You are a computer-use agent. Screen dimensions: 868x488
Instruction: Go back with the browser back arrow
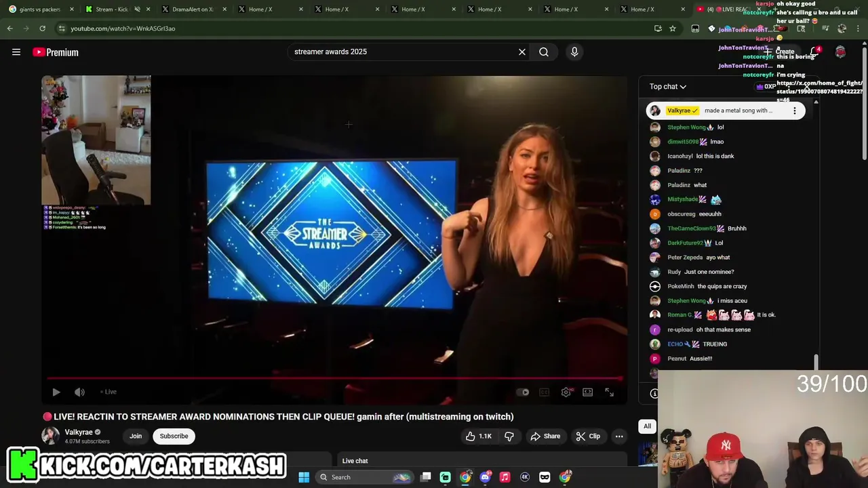(x=10, y=28)
